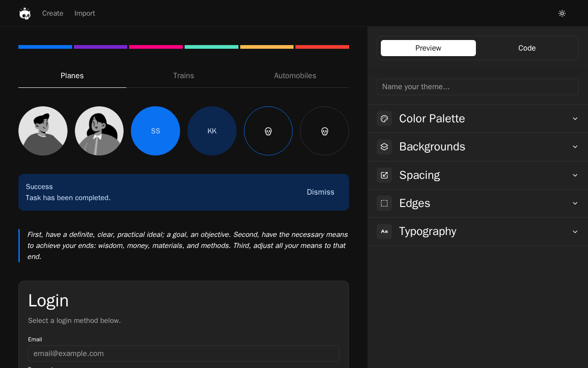This screenshot has width=588, height=368.
Task: Click the gray-outlined skull avatar
Action: point(324,131)
